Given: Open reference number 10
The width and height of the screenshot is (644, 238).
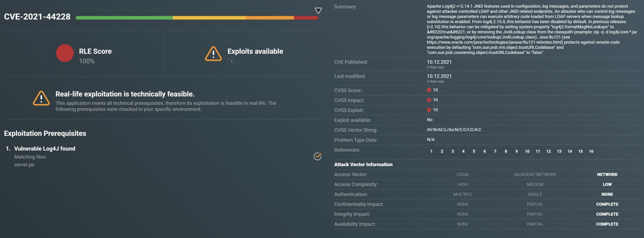Looking at the screenshot, I should [527, 151].
